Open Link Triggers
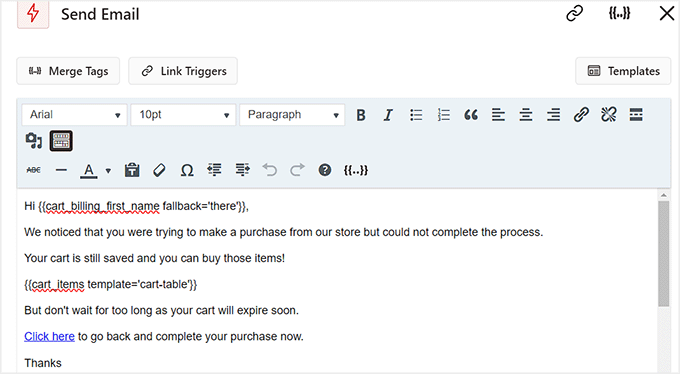Viewport: 680px width, 374px height. click(183, 71)
